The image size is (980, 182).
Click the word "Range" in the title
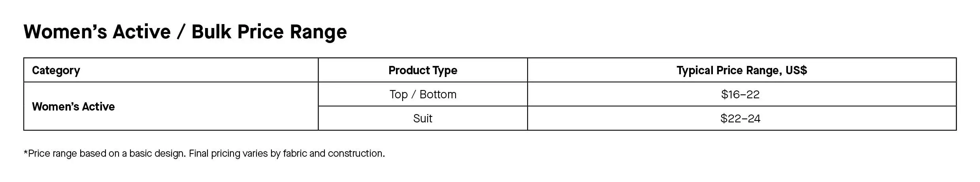[318, 32]
